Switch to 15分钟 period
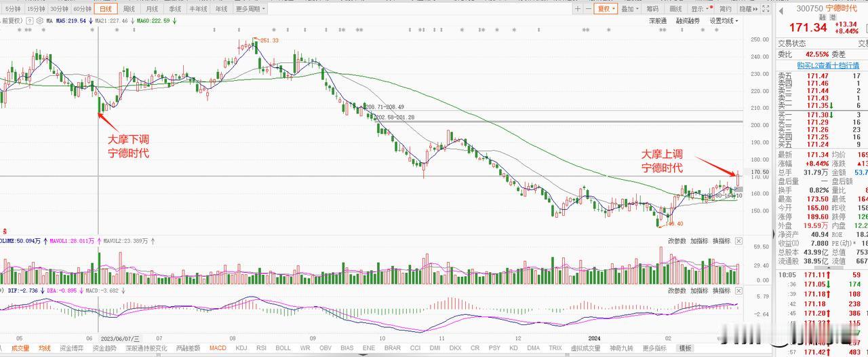868x357 pixels. click(x=36, y=9)
